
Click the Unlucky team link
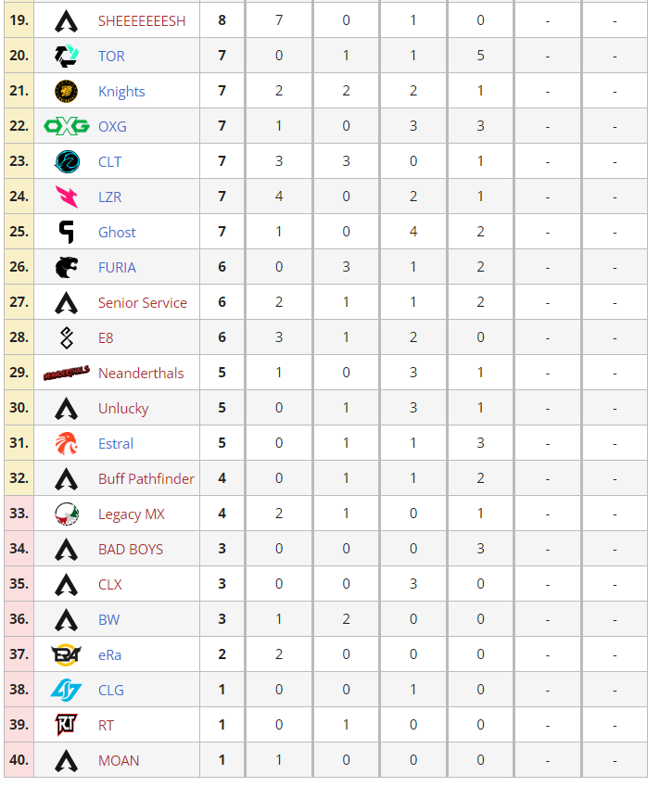pyautogui.click(x=123, y=409)
